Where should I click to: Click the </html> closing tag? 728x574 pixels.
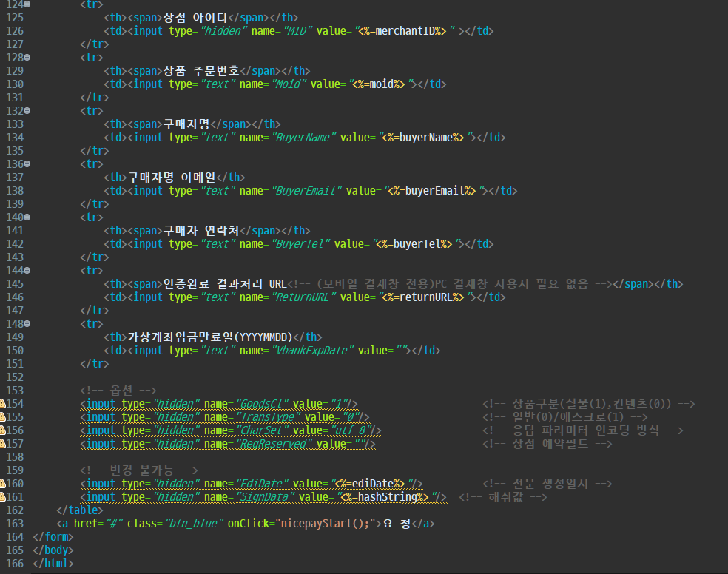click(x=53, y=564)
